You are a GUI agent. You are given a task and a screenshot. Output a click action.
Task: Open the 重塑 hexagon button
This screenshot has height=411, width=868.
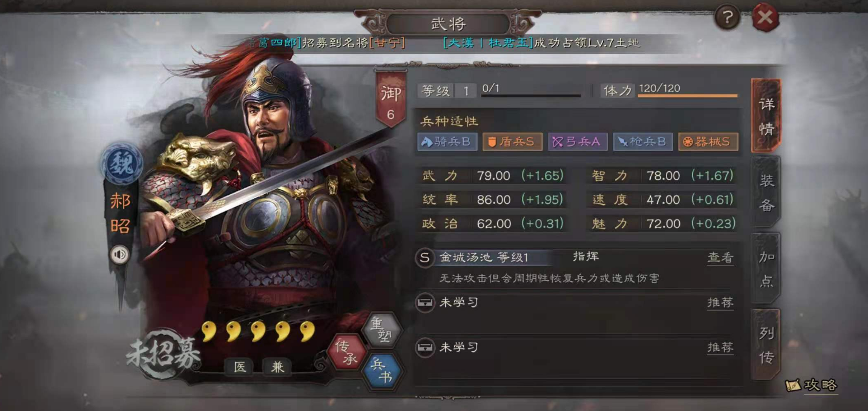(382, 331)
